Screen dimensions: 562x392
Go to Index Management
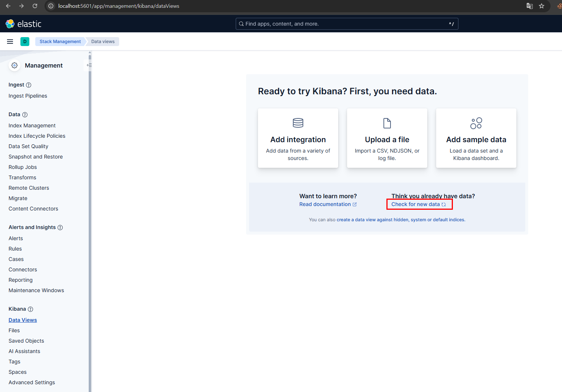32,125
